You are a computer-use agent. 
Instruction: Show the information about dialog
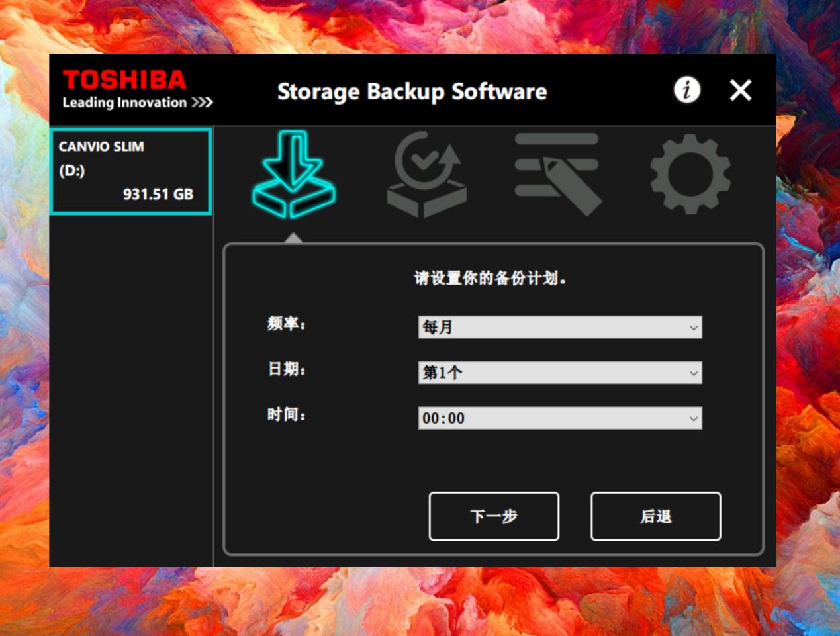[x=687, y=89]
